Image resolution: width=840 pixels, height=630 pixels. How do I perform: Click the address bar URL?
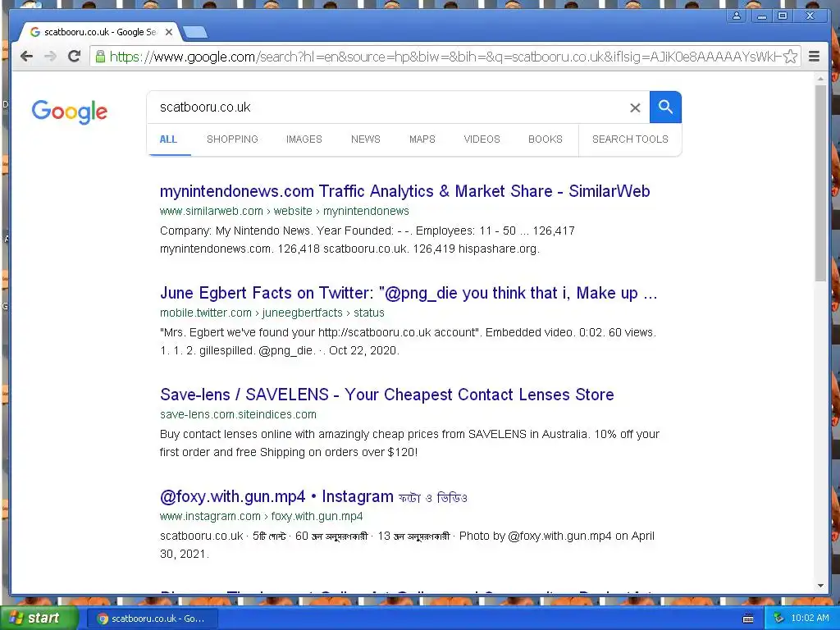pos(445,57)
